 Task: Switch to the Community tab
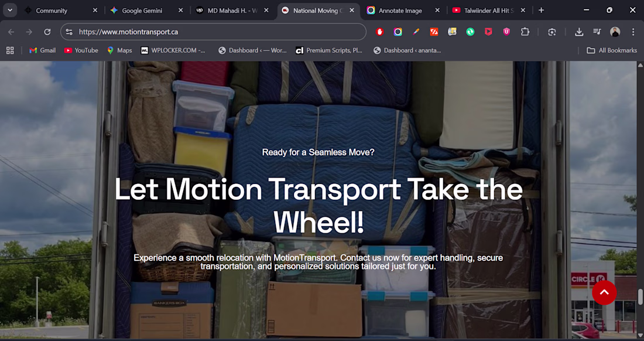click(60, 11)
